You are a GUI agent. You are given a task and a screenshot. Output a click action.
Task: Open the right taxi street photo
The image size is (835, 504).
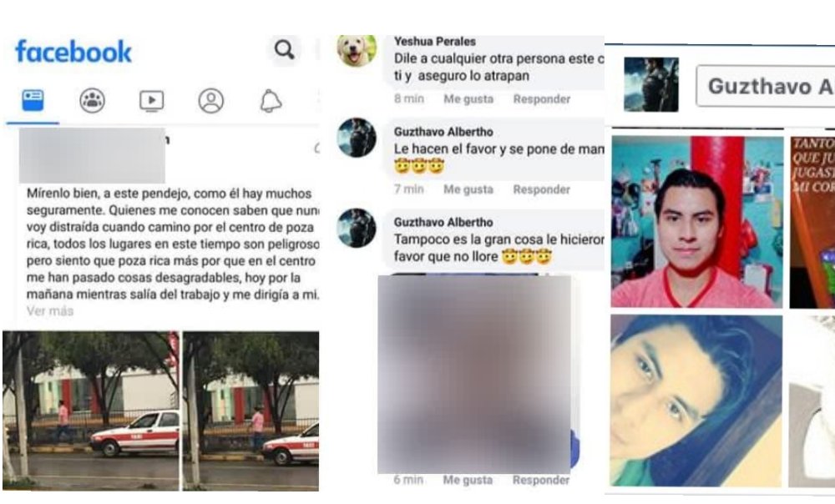click(250, 411)
